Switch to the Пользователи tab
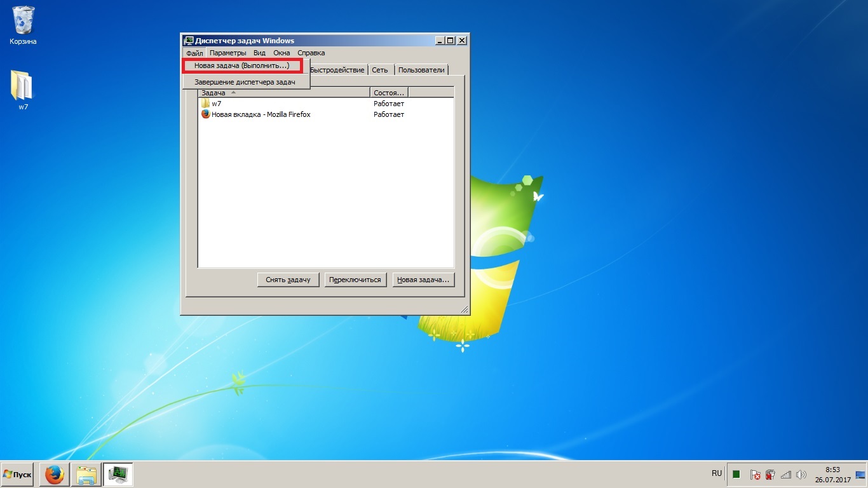This screenshot has width=868, height=488. click(x=421, y=70)
